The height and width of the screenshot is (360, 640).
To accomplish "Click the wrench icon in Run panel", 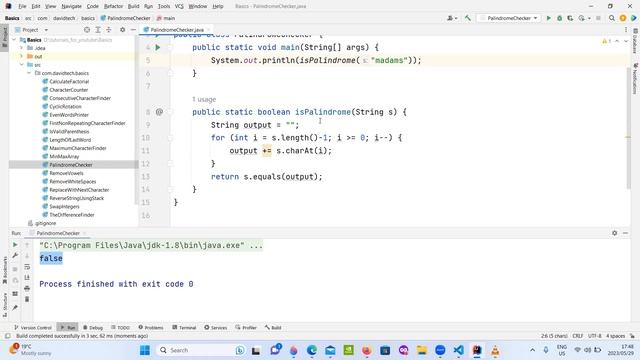I will 15,256.
